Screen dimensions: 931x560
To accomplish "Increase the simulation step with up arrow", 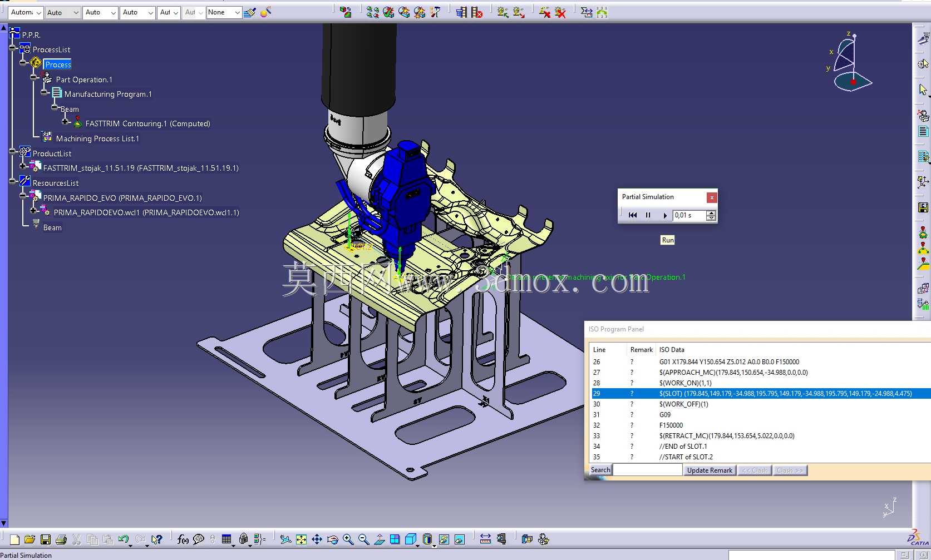I will click(711, 212).
